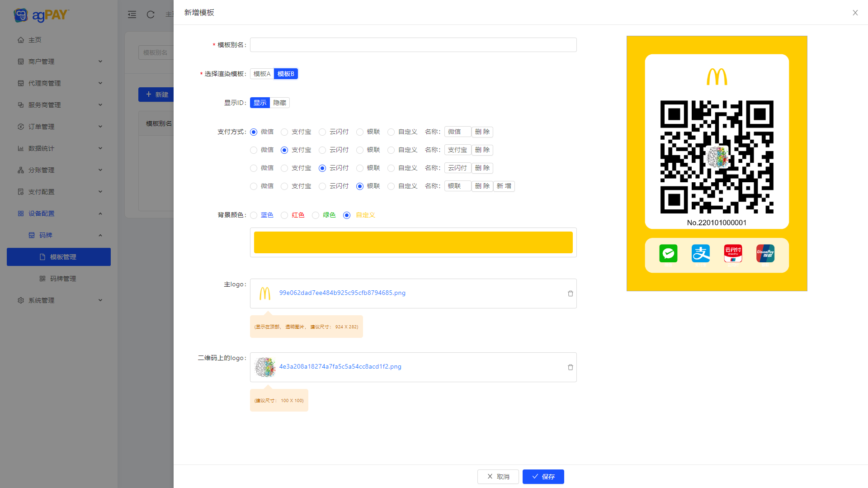This screenshot has height=488, width=868.
Task: Click the WeChat Pay icon in preview
Action: tap(668, 253)
